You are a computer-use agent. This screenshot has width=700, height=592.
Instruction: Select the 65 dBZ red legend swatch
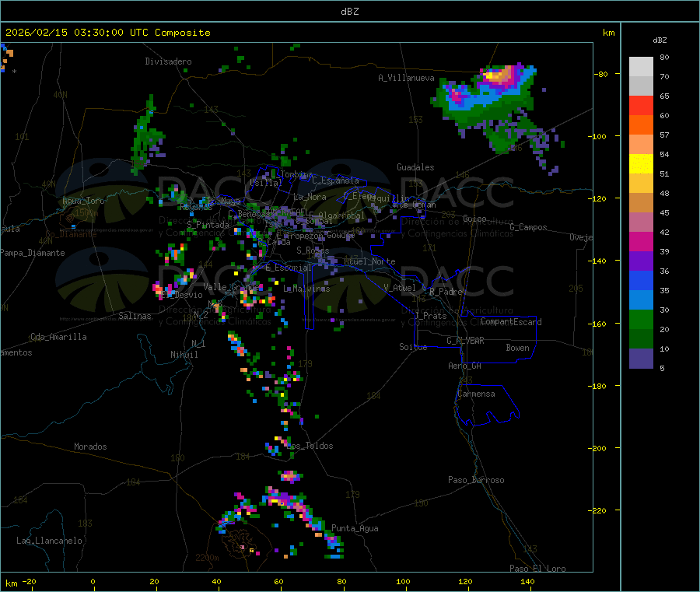click(x=641, y=105)
